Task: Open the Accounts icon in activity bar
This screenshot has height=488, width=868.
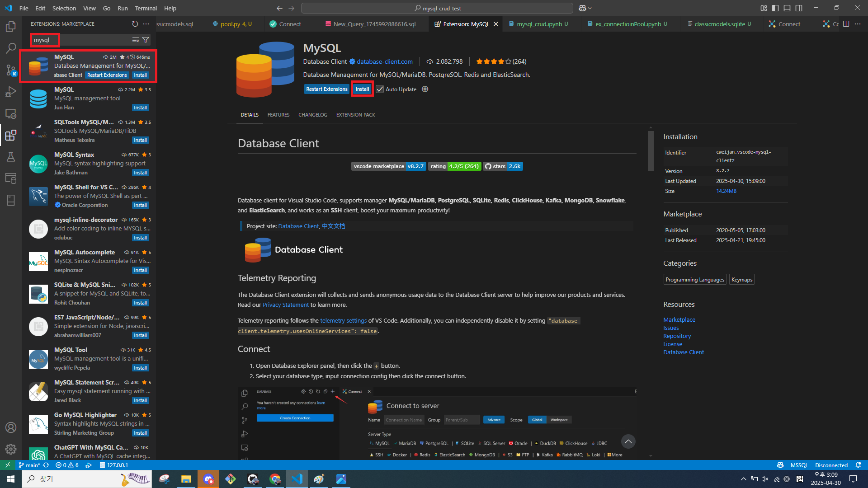Action: point(11,427)
